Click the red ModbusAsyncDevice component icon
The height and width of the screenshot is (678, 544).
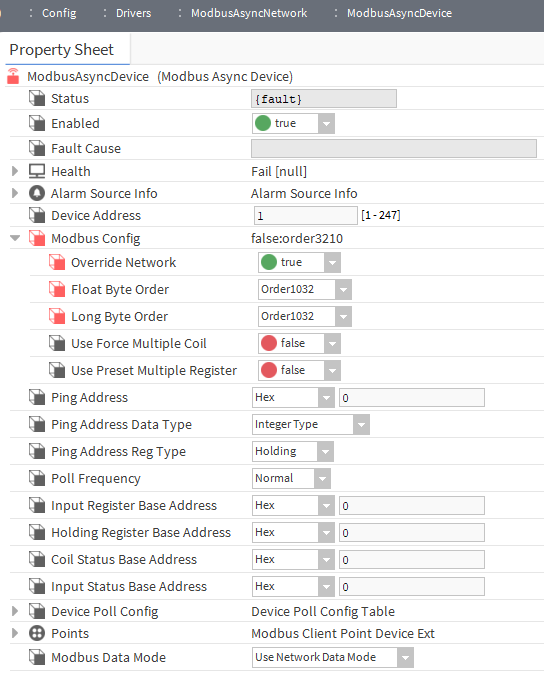tap(13, 76)
